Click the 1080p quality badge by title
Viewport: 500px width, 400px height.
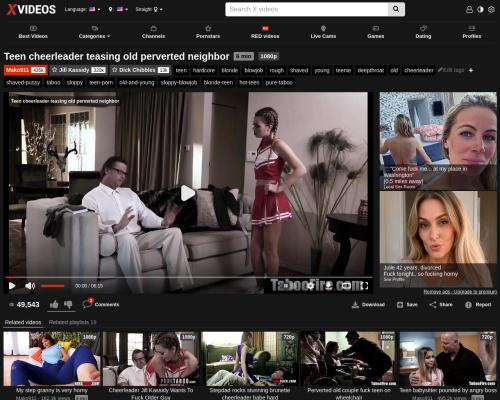[x=268, y=56]
